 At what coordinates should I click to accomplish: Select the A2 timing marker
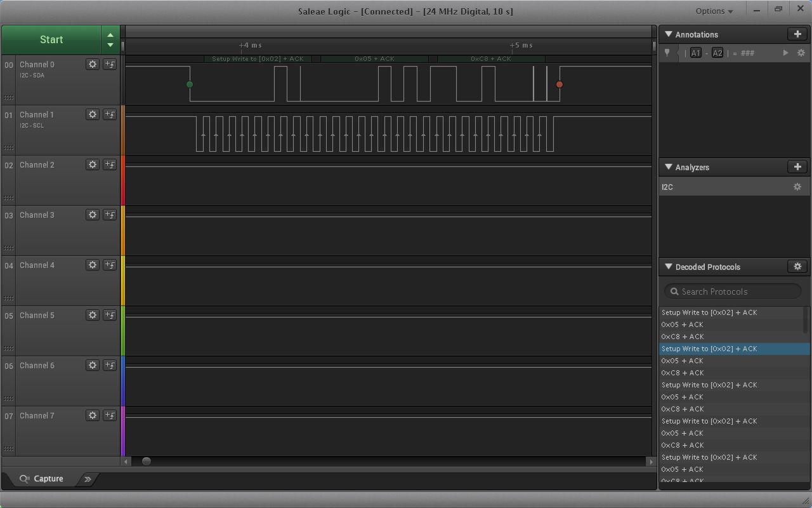(x=717, y=53)
